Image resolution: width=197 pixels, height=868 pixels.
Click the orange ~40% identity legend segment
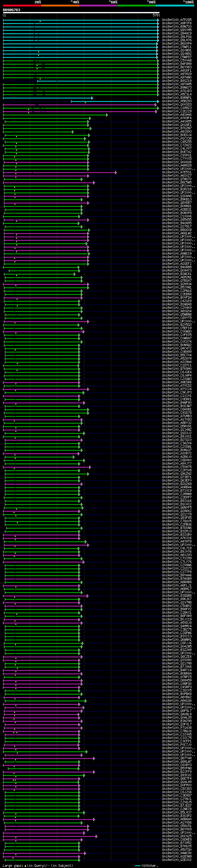tap(60, 6)
